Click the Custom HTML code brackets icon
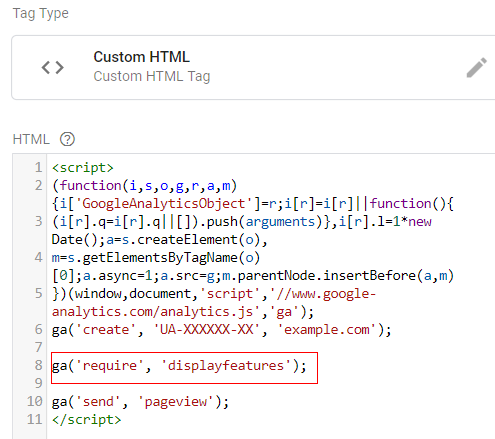Screen dimensions: 495x439 point(52,67)
